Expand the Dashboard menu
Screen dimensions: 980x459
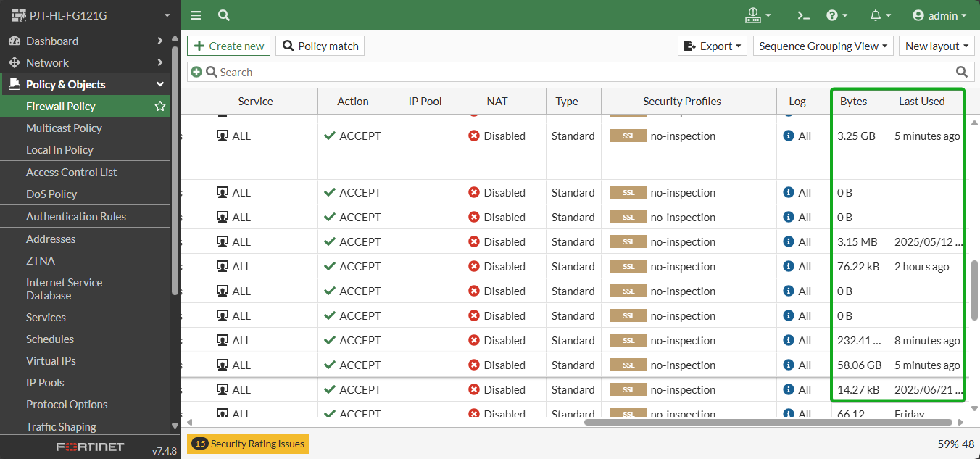(86, 41)
